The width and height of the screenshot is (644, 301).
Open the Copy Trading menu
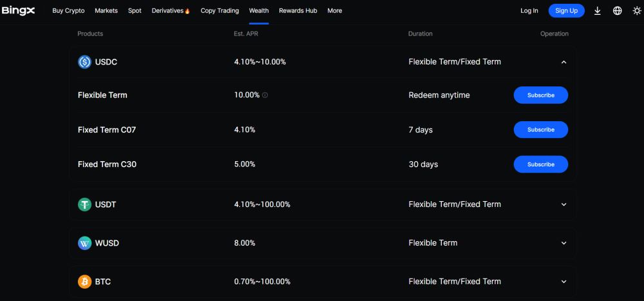pyautogui.click(x=220, y=11)
